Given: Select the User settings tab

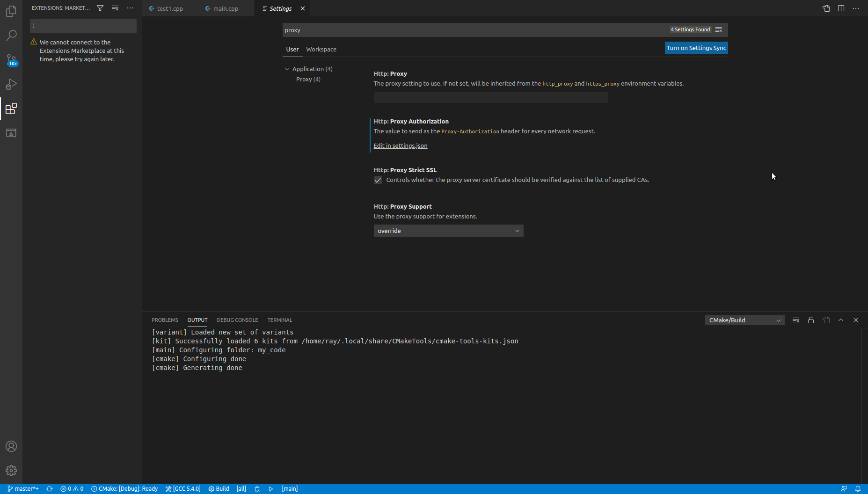Looking at the screenshot, I should (x=292, y=49).
